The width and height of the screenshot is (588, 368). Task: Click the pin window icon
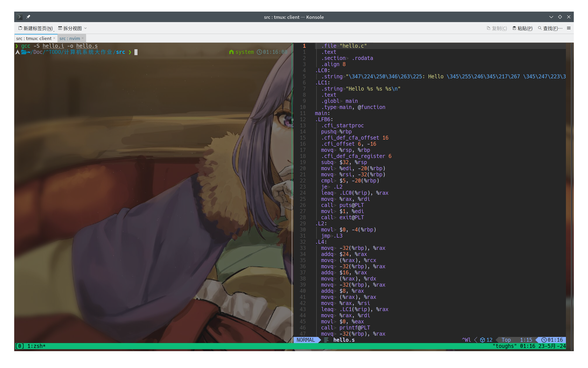coord(28,17)
